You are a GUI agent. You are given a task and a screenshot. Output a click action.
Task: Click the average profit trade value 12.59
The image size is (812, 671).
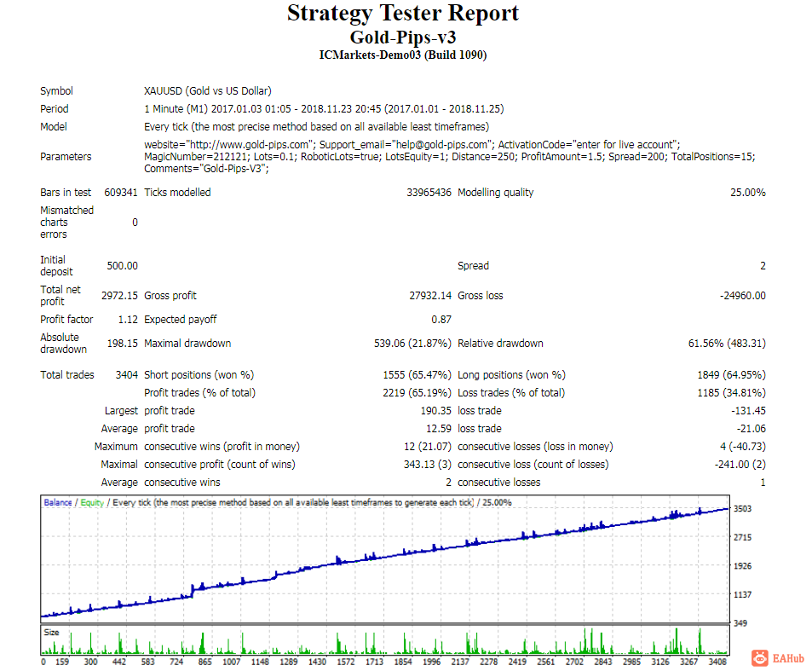coord(439,429)
